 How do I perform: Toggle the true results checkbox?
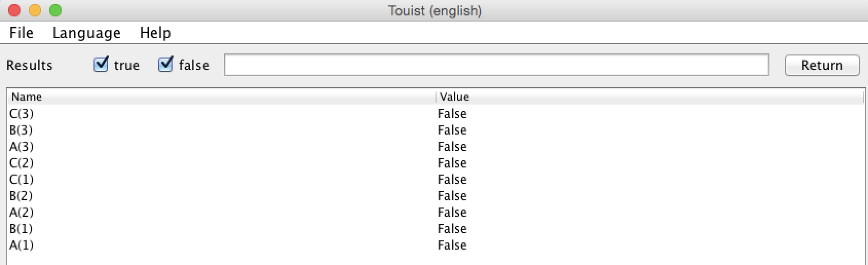click(x=101, y=65)
